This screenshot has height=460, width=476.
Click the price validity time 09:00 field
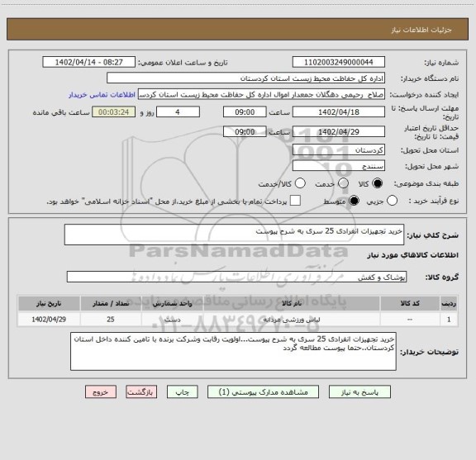pos(245,131)
